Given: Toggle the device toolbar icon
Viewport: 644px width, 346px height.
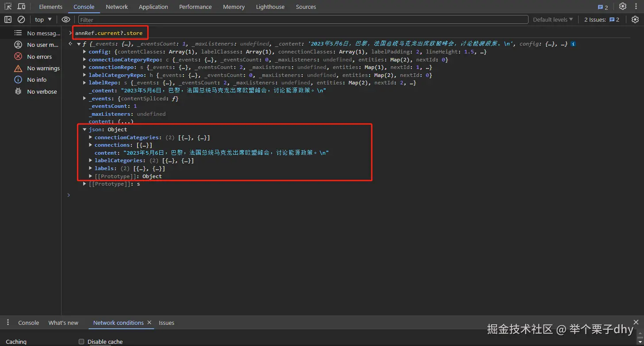Looking at the screenshot, I should [21, 7].
